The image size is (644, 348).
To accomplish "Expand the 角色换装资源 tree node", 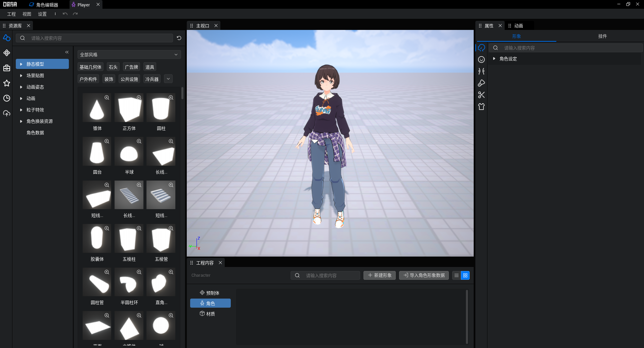I will coord(21,121).
